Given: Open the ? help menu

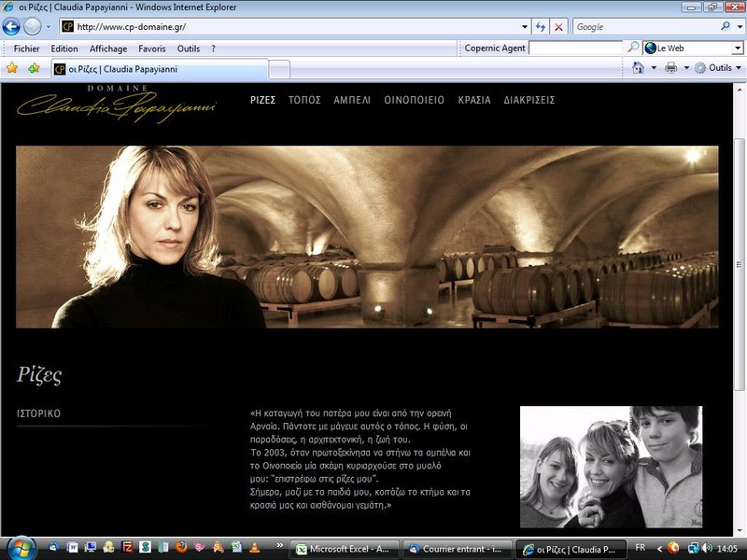Looking at the screenshot, I should click(x=214, y=49).
